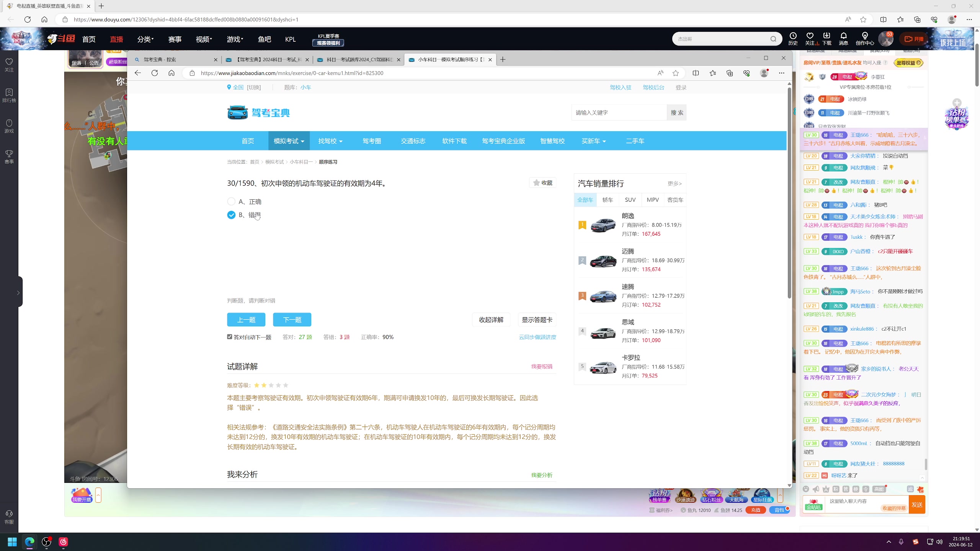Open 客服 support in left sidebar

pyautogui.click(x=9, y=517)
